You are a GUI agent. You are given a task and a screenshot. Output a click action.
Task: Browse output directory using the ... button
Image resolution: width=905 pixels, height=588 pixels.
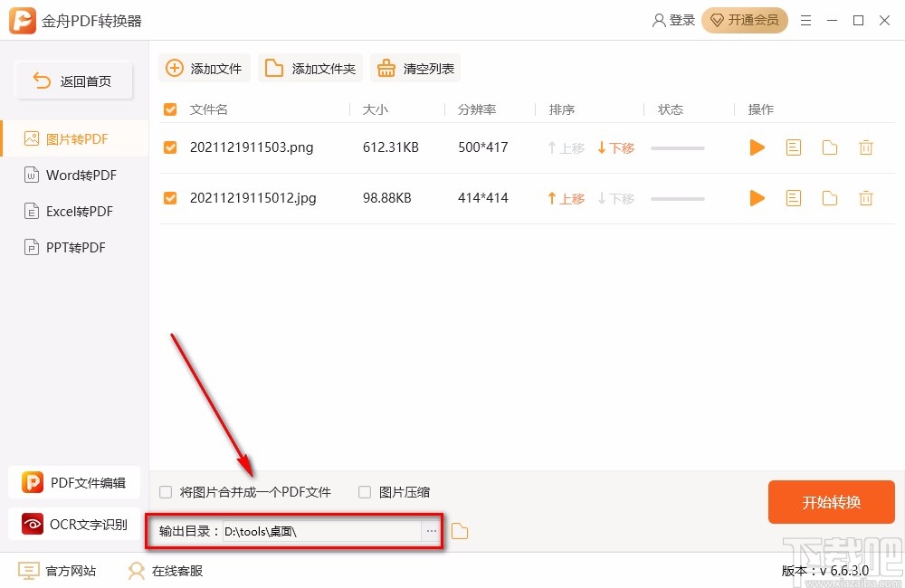[x=432, y=531]
